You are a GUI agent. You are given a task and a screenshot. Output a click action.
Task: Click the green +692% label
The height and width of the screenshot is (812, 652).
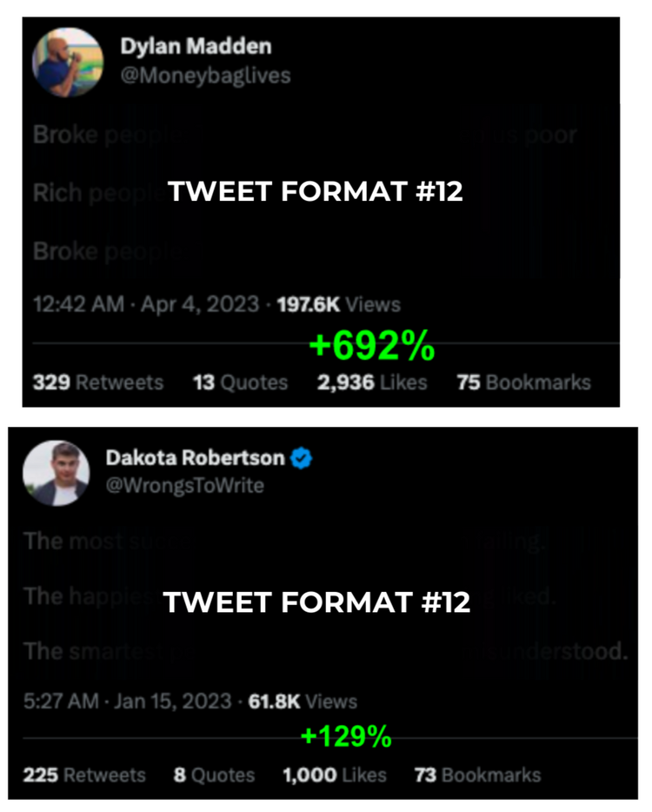pos(372,345)
